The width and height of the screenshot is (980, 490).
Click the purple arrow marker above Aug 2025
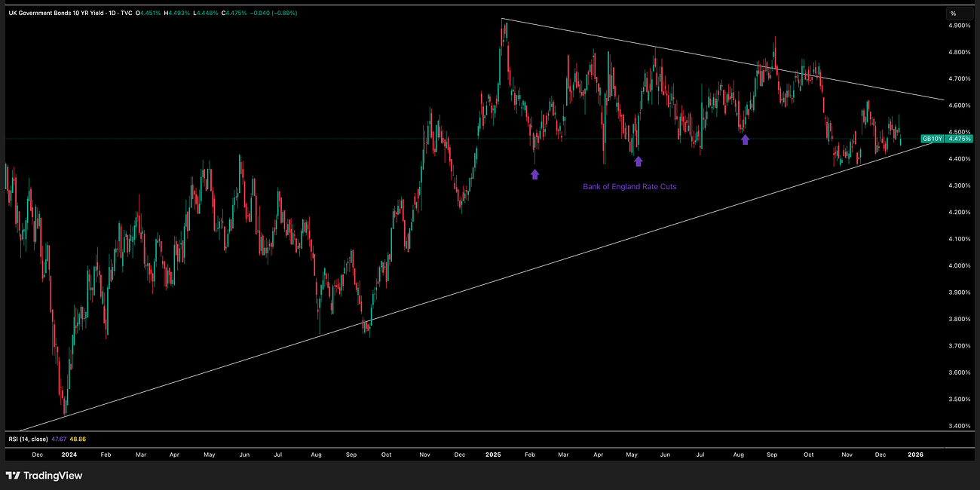pyautogui.click(x=745, y=138)
